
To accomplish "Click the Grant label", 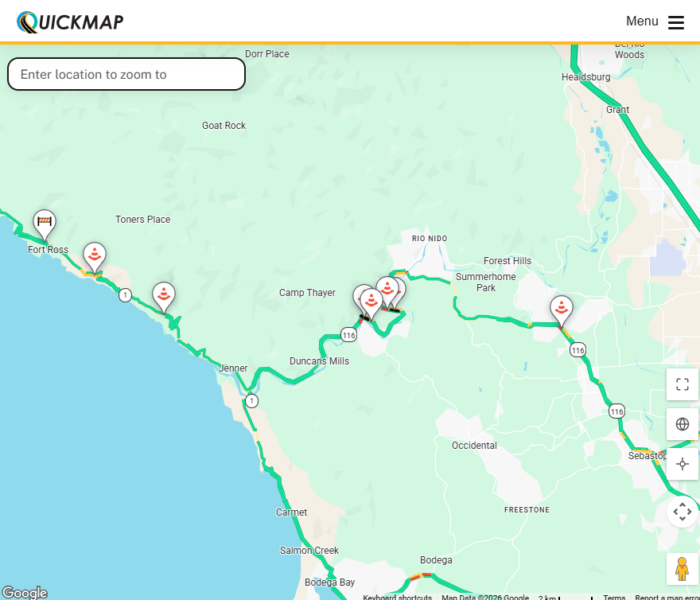I will tap(617, 110).
